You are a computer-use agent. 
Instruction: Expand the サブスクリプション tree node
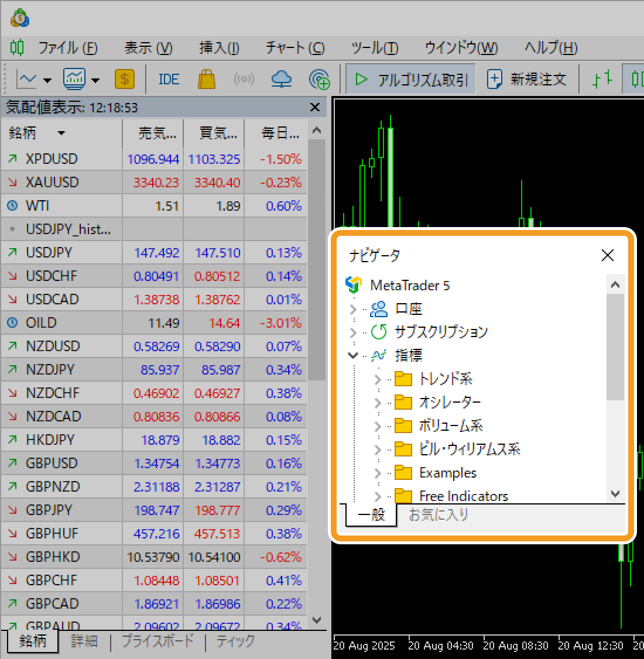point(352,332)
